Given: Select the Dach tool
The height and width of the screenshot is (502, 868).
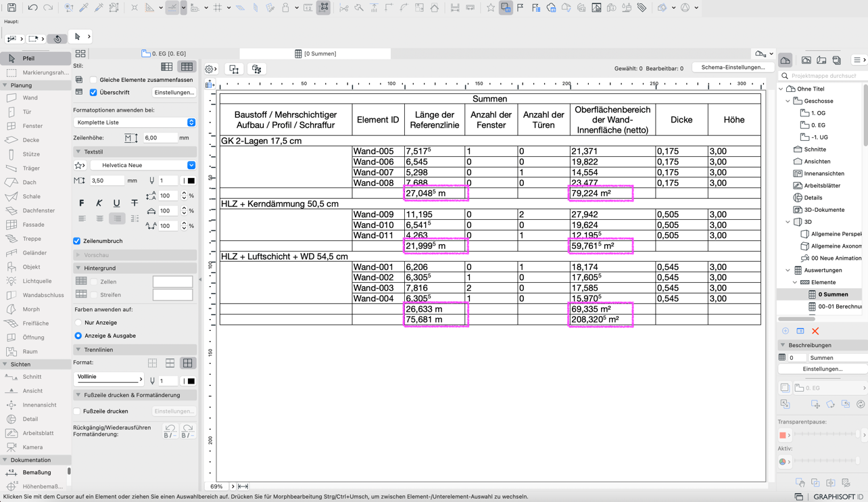Looking at the screenshot, I should (35, 182).
